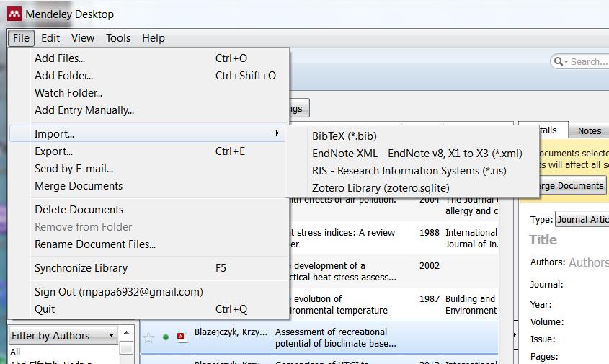Open the Edit menu

coord(50,38)
